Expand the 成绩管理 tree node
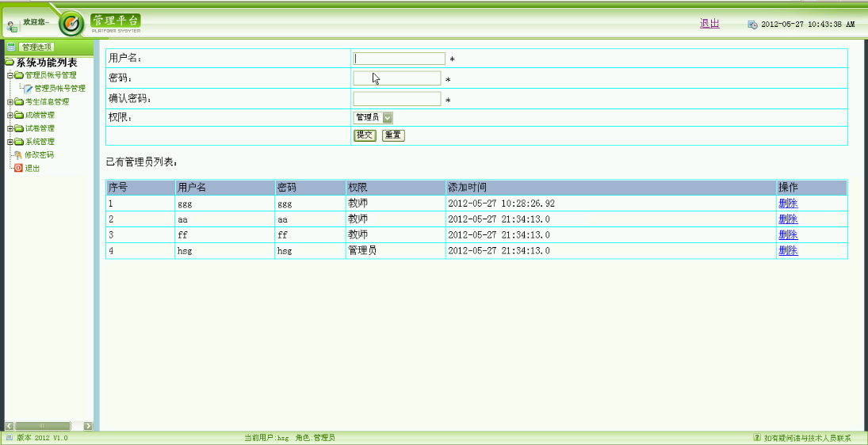The width and height of the screenshot is (868, 445). click(10, 115)
